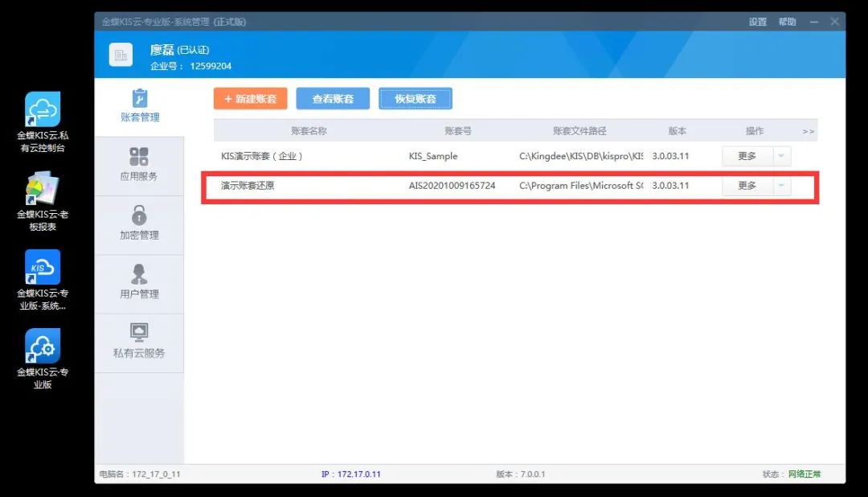Open 金蝶KIS云专业版-系统 desktop shortcut

pos(43,281)
